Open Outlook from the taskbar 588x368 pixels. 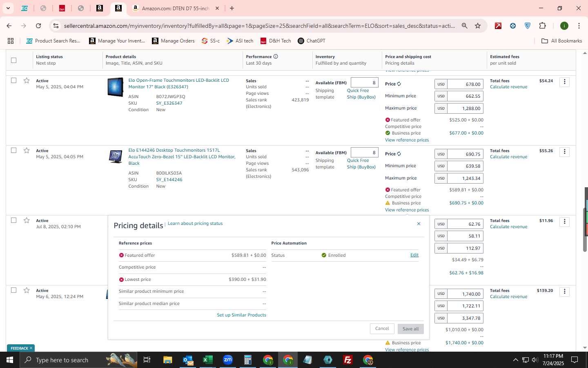pyautogui.click(x=188, y=360)
